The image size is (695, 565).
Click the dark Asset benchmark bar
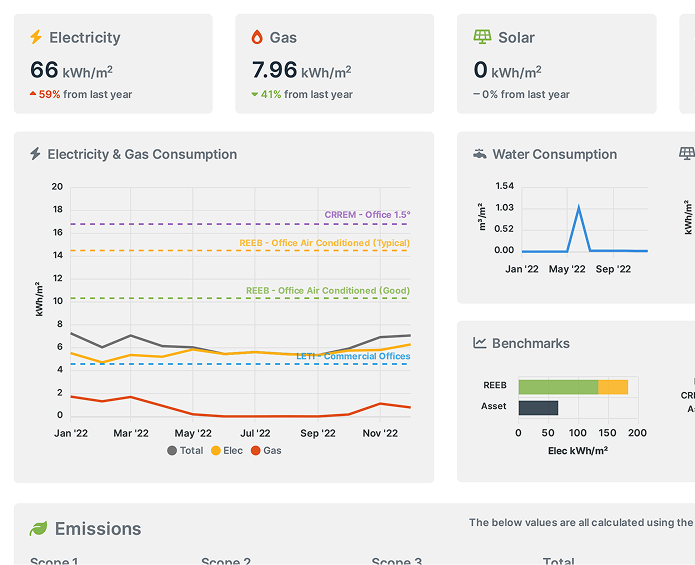pos(538,408)
